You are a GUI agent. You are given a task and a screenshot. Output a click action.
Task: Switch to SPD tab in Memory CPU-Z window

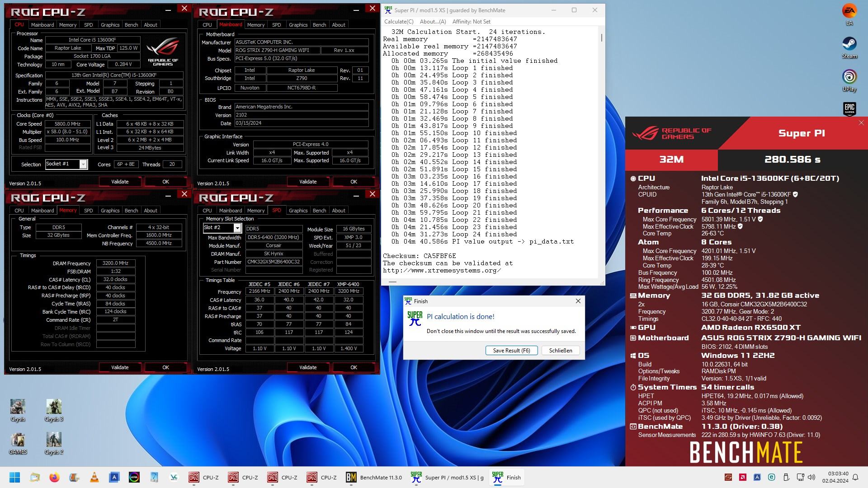pyautogui.click(x=89, y=211)
